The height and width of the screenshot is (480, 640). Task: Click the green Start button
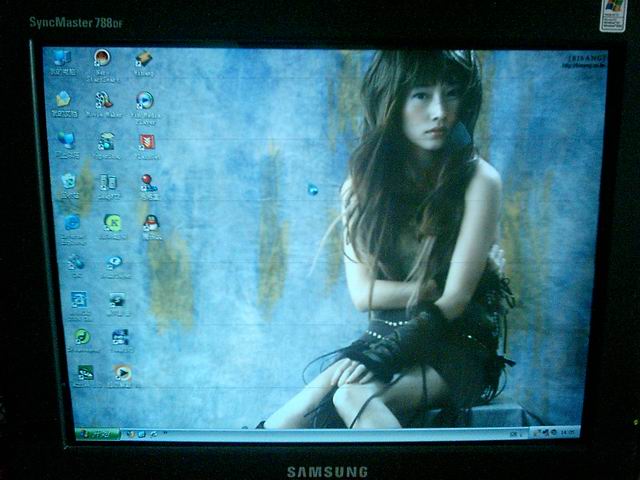[x=97, y=434]
